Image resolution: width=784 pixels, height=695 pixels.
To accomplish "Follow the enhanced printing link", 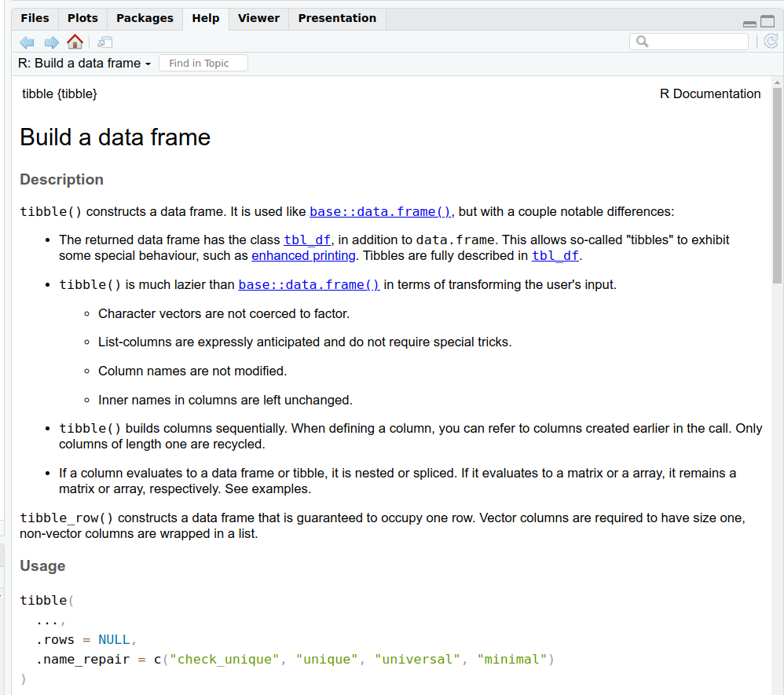I will pos(303,255).
